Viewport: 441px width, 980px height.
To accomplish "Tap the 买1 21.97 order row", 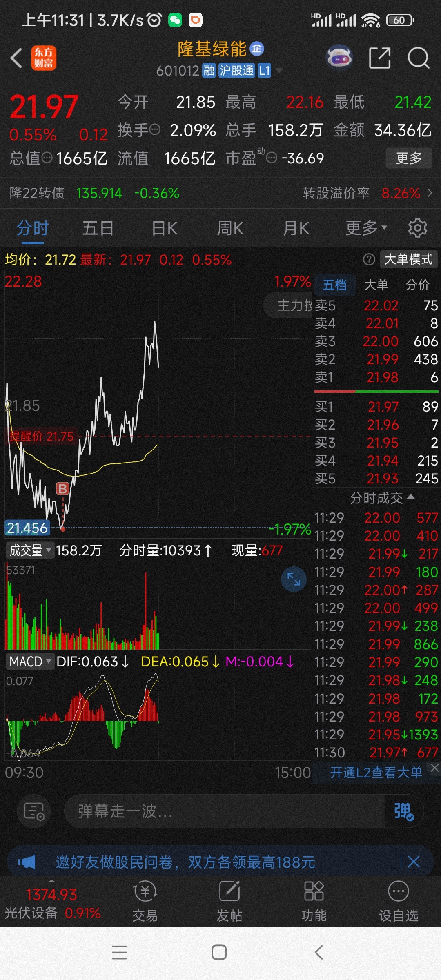I will coord(376,406).
